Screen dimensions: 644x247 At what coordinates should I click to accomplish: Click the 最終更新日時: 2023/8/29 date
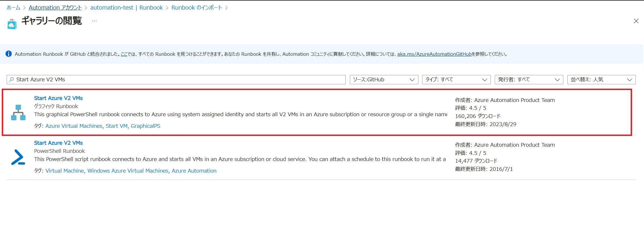tap(486, 124)
